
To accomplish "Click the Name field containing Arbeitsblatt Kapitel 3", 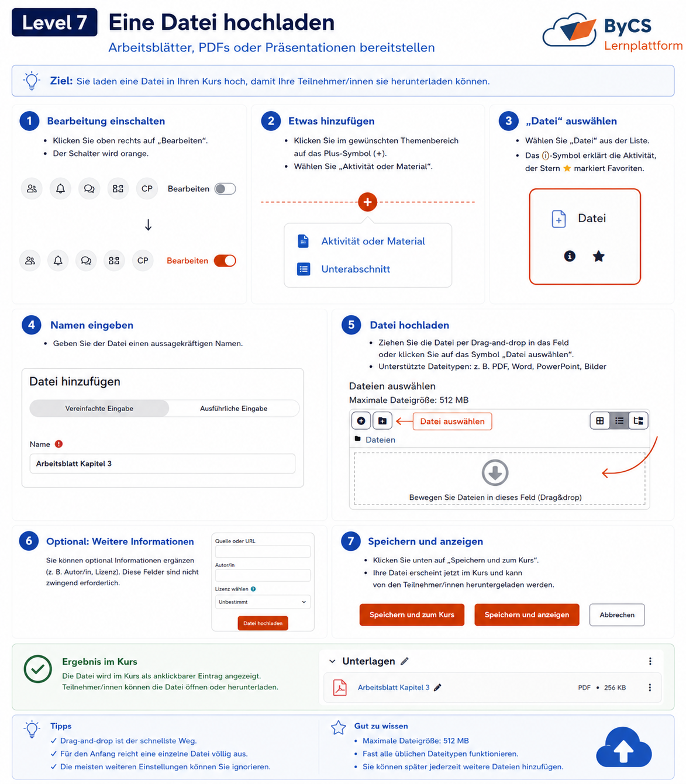I will click(x=163, y=464).
